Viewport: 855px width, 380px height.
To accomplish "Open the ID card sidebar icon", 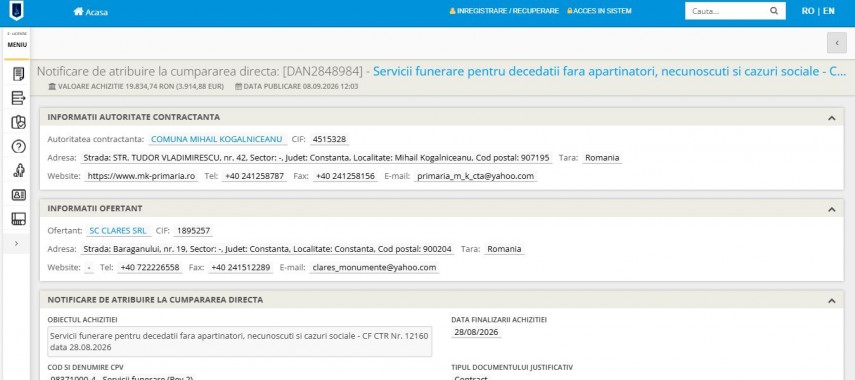I will click(x=19, y=195).
